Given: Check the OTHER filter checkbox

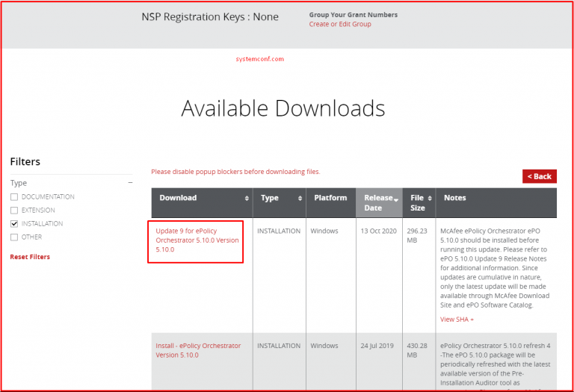Looking at the screenshot, I should [x=14, y=237].
